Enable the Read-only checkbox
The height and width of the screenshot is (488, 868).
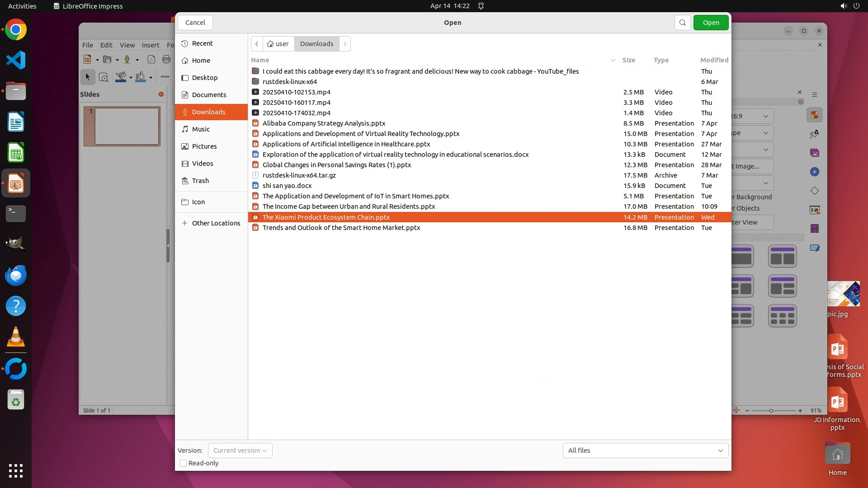(183, 463)
